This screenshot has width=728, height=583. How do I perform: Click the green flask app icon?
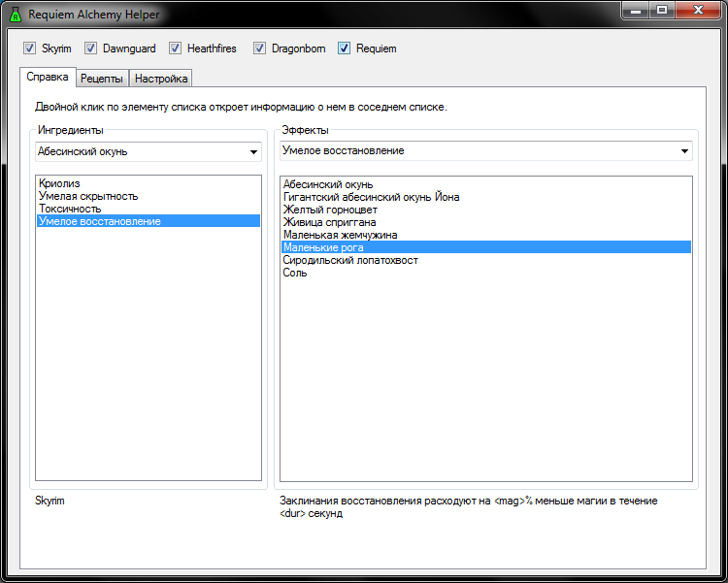tap(16, 15)
